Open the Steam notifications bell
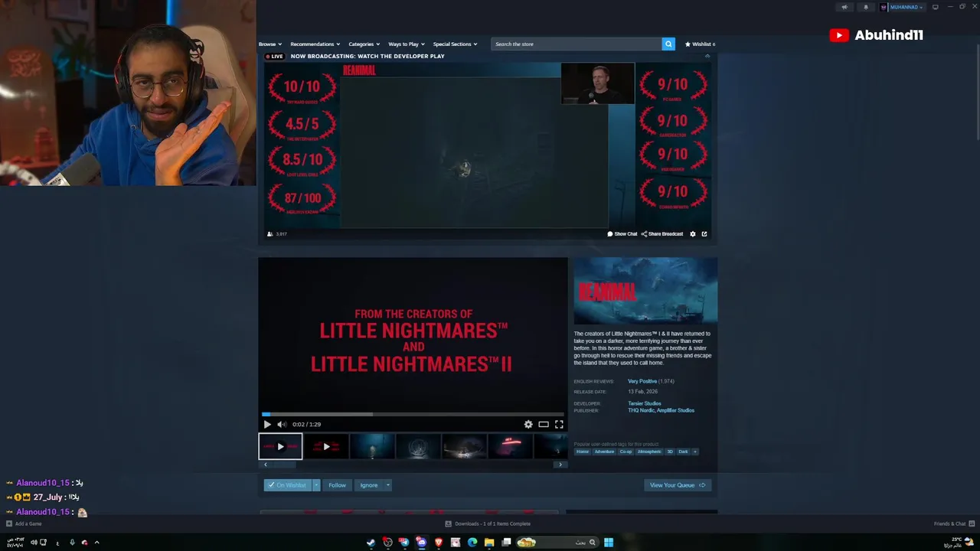980x551 pixels. click(866, 7)
